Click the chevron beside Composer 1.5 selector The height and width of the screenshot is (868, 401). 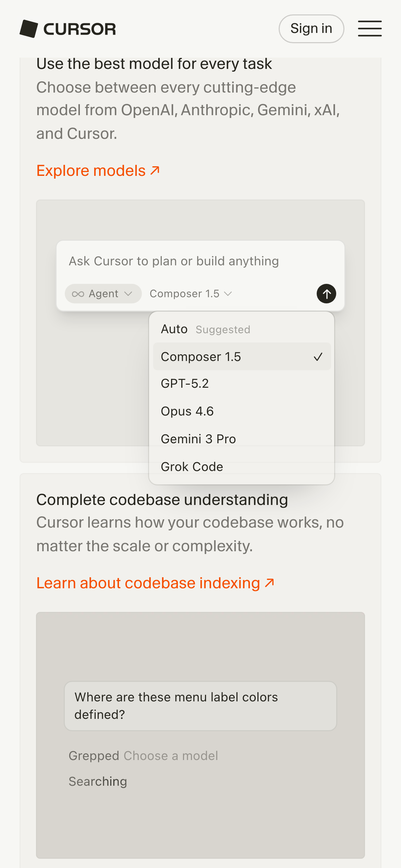tap(228, 294)
